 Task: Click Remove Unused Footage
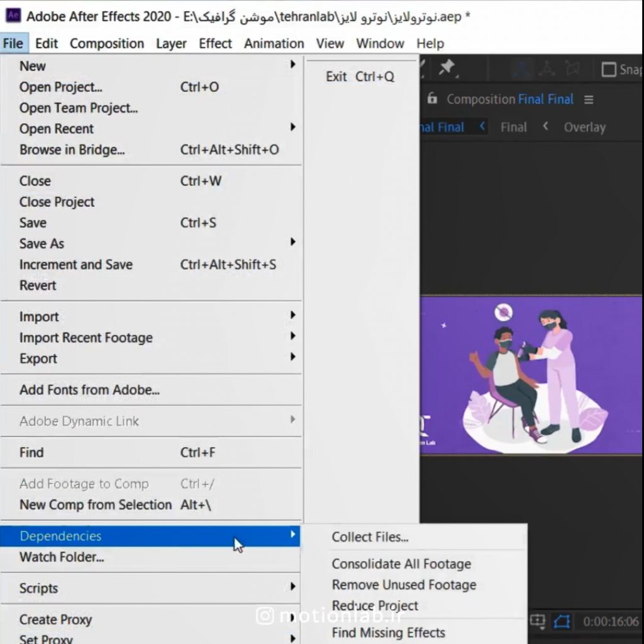tap(404, 585)
